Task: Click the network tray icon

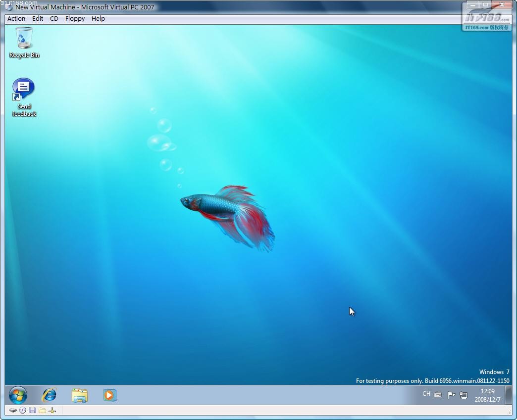Action: pyautogui.click(x=464, y=395)
